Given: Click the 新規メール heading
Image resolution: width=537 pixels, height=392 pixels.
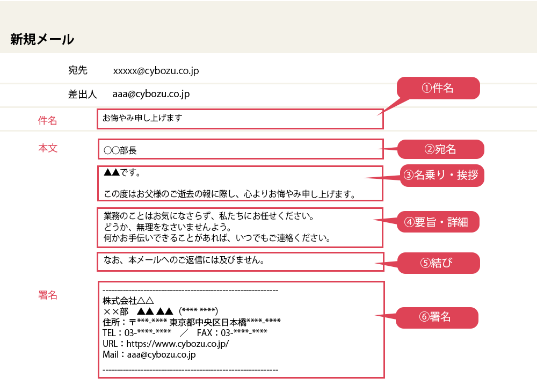Looking at the screenshot, I should click(x=42, y=39).
